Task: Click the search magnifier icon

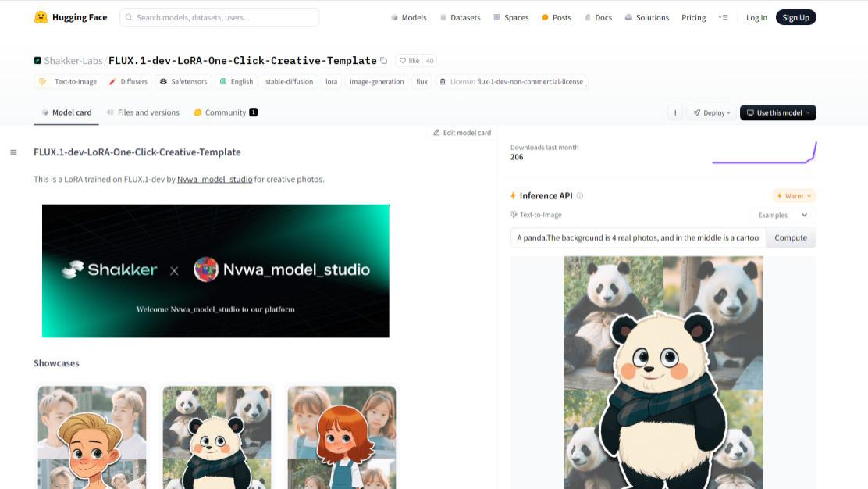Action: [129, 17]
